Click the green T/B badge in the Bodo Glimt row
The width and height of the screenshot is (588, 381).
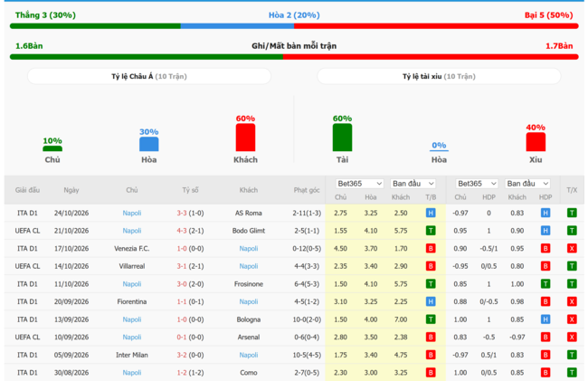[x=431, y=231]
